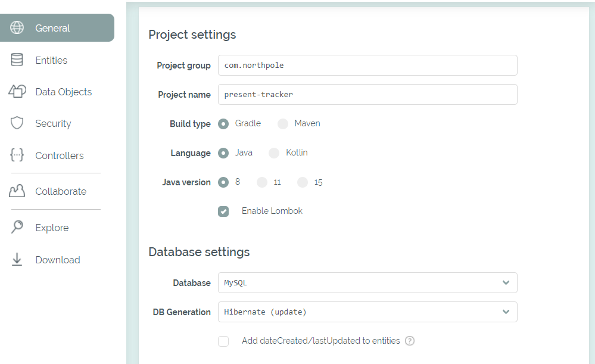The height and width of the screenshot is (364, 595).
Task: Click the database icon for Entities
Action: 17,60
